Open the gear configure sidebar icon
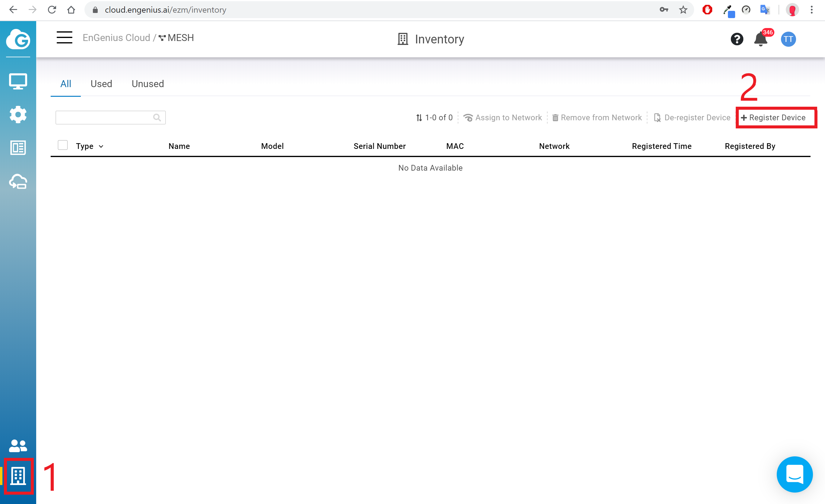Viewport: 825px width, 504px height. click(x=18, y=115)
